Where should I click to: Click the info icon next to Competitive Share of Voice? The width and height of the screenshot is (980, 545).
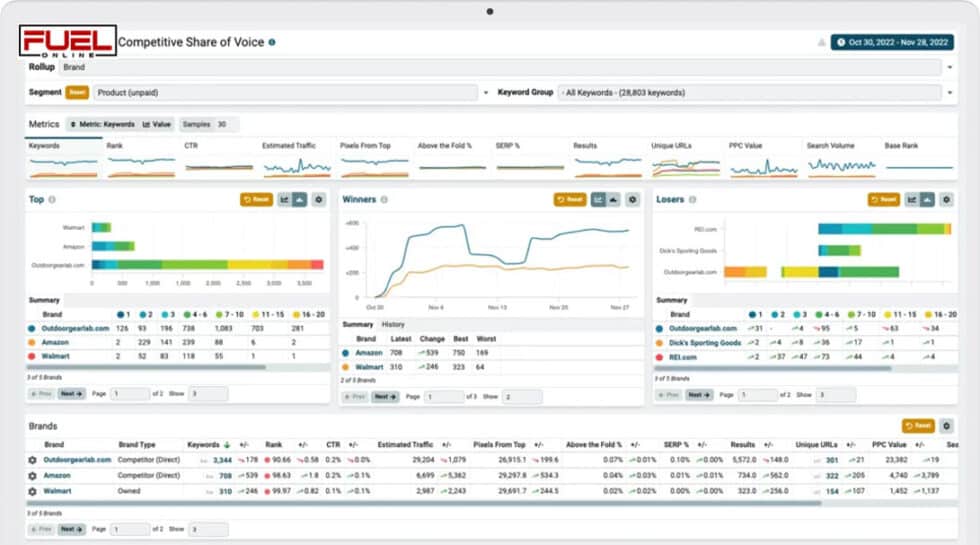(x=272, y=43)
